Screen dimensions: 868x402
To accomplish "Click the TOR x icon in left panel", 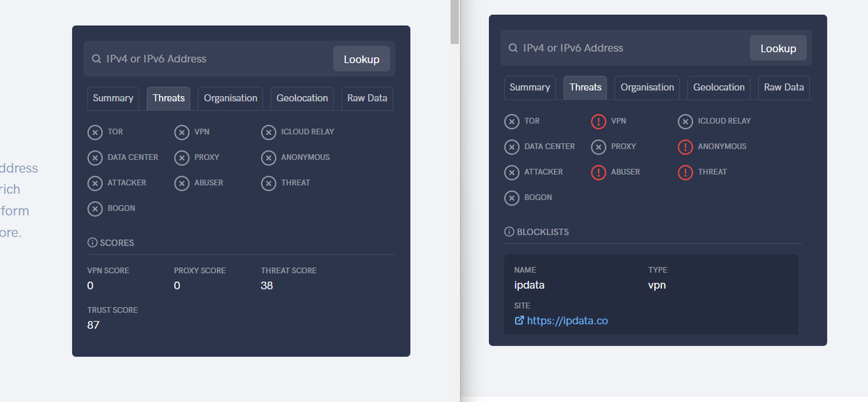I will click(95, 132).
